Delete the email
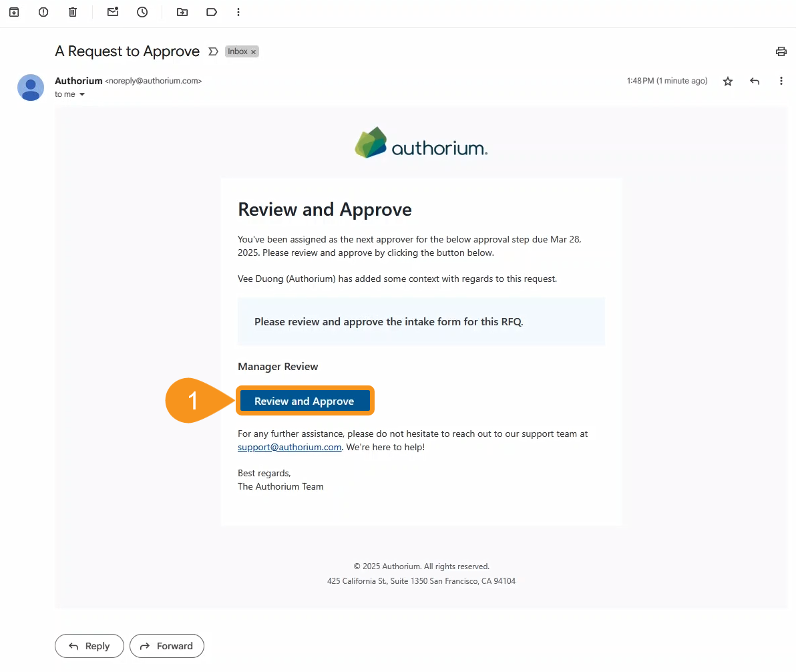796x672 pixels. (x=72, y=12)
